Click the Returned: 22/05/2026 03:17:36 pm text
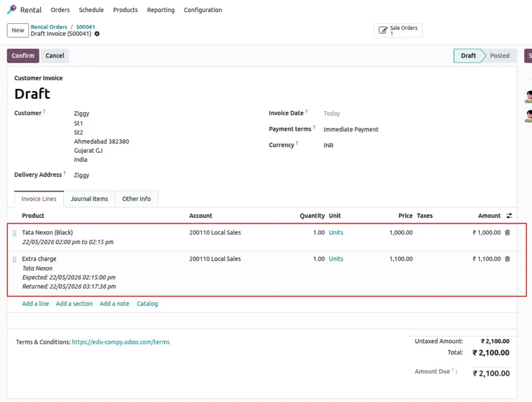 [69, 286]
